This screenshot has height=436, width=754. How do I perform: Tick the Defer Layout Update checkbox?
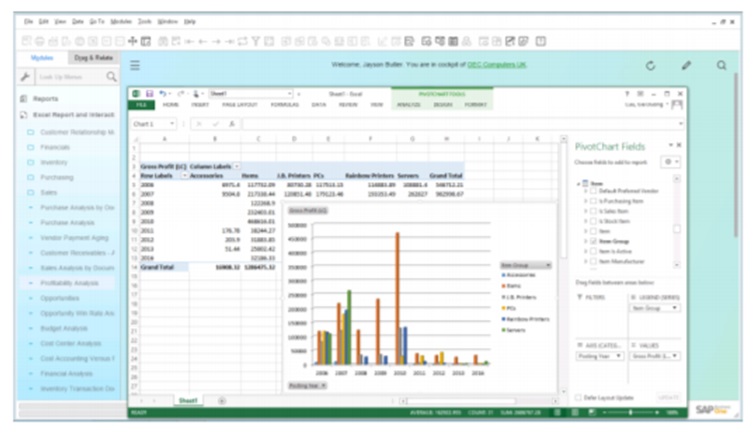578,398
